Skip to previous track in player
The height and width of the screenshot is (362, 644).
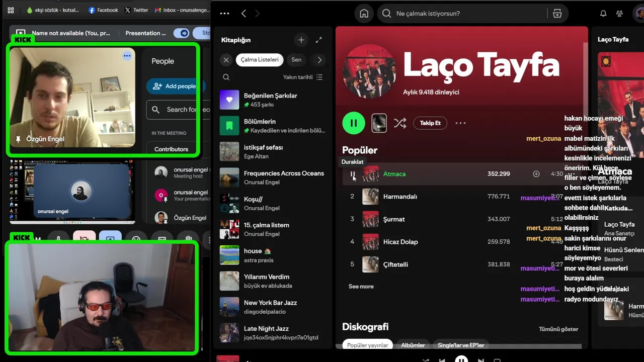point(442,360)
